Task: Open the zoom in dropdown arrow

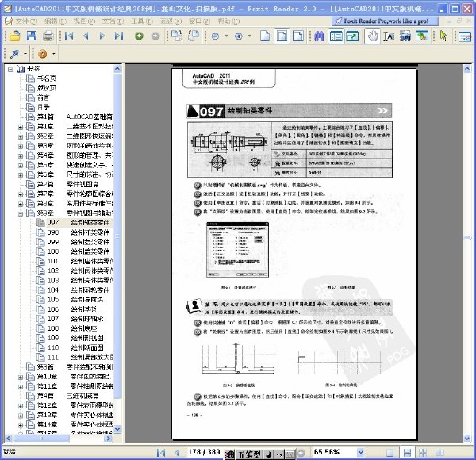Action: (x=250, y=36)
